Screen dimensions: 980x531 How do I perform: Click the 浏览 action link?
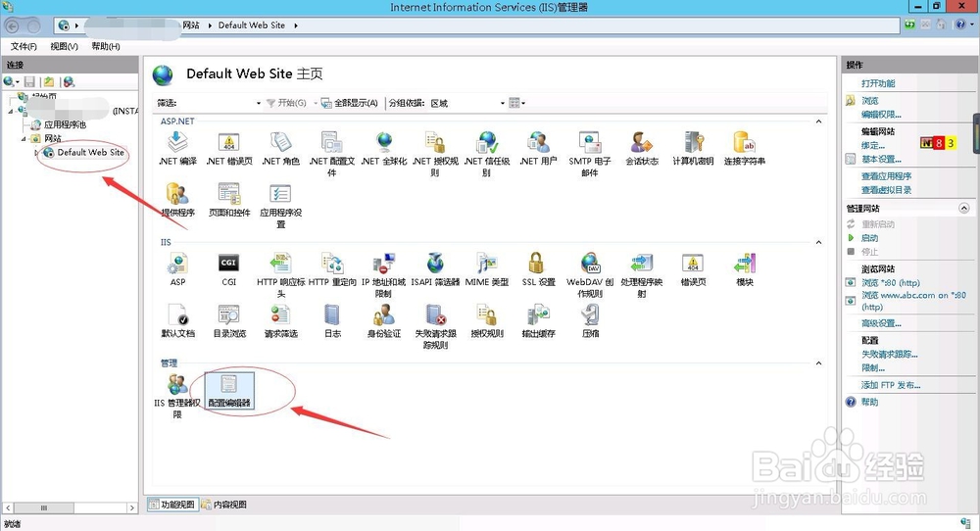coord(870,101)
